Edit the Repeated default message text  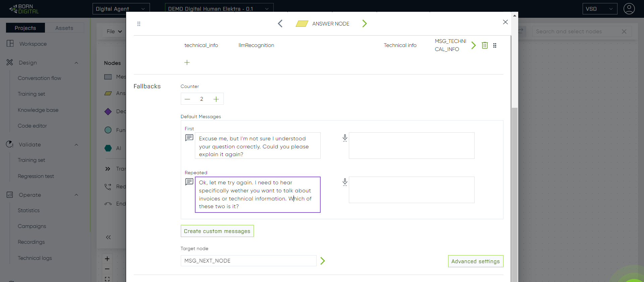click(x=258, y=195)
